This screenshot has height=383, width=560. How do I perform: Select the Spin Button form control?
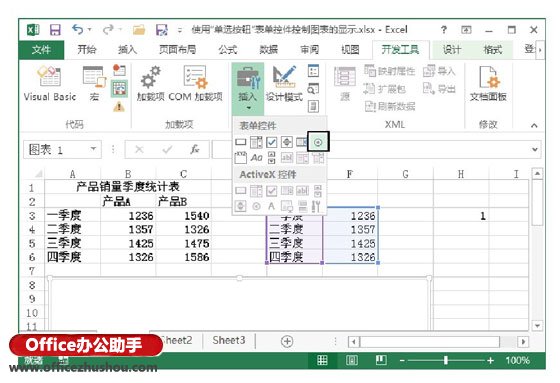coord(287,142)
